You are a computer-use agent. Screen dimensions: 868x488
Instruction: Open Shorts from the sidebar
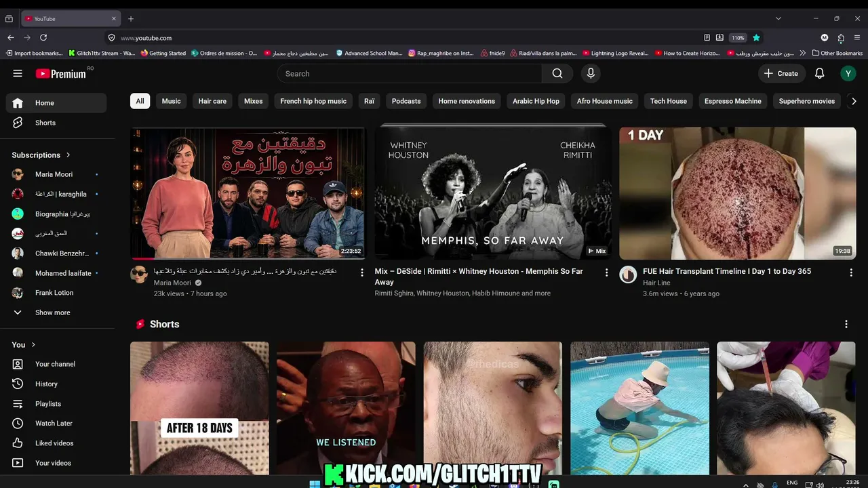coord(56,123)
